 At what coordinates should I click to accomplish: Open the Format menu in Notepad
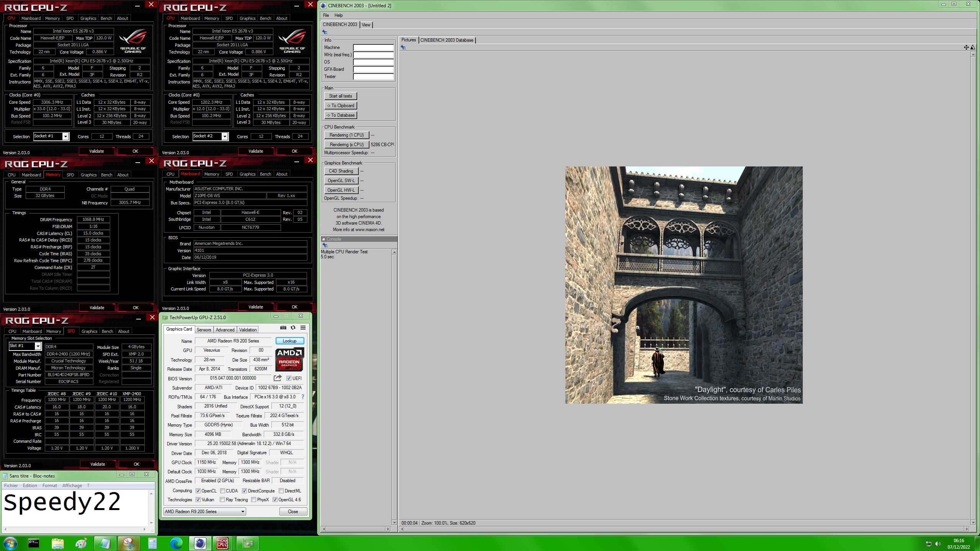[49, 486]
